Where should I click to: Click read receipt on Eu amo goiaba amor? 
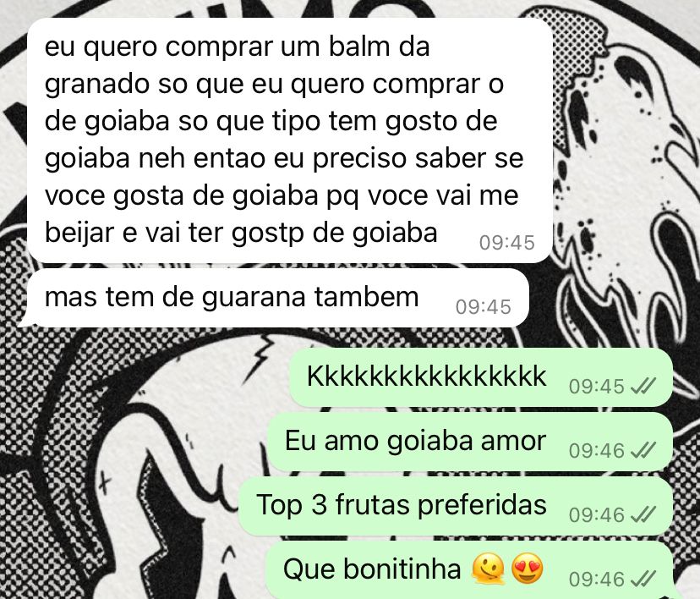point(643,450)
